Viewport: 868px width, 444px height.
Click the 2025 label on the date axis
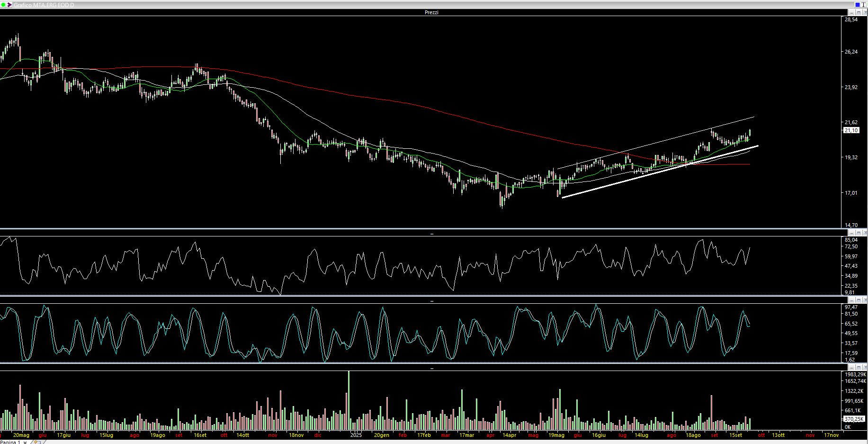click(x=356, y=435)
